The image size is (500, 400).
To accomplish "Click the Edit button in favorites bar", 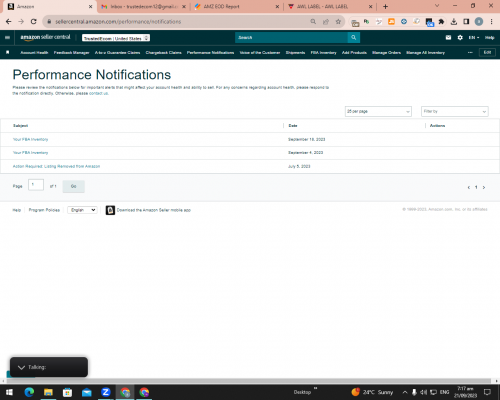I will pos(487,52).
